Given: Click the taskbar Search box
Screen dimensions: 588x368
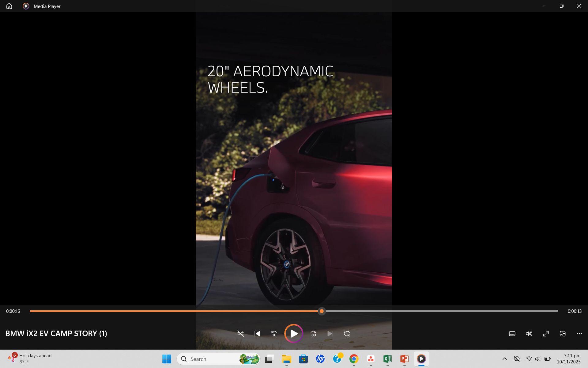Looking at the screenshot, I should [x=211, y=359].
